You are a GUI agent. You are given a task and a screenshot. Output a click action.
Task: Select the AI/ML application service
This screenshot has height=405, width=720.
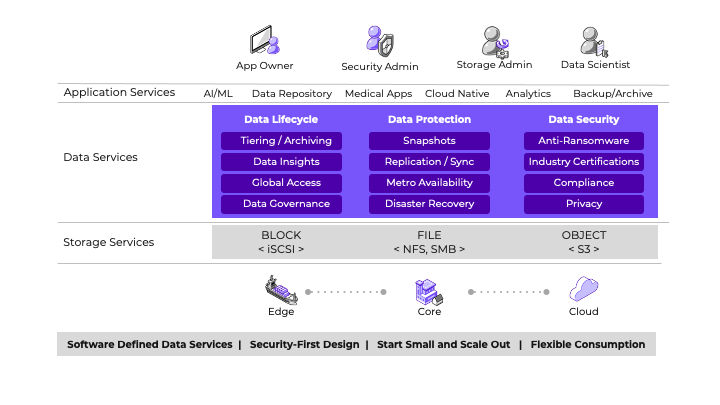click(x=218, y=94)
